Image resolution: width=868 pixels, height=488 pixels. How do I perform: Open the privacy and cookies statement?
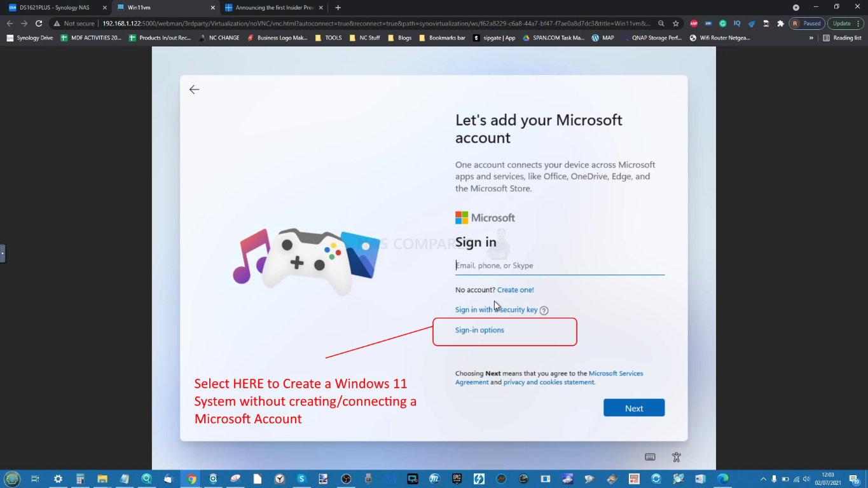pos(549,383)
